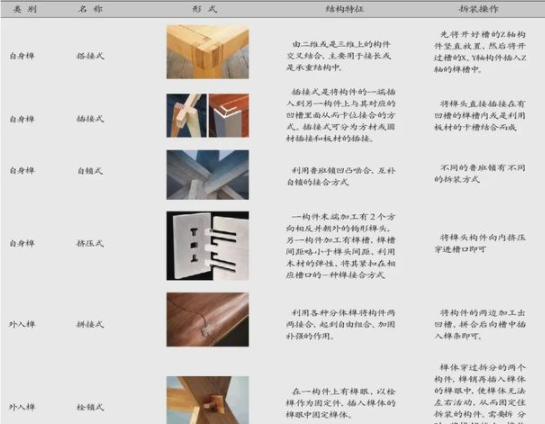Click 自身榫 in the 搭接式 row

22,56
